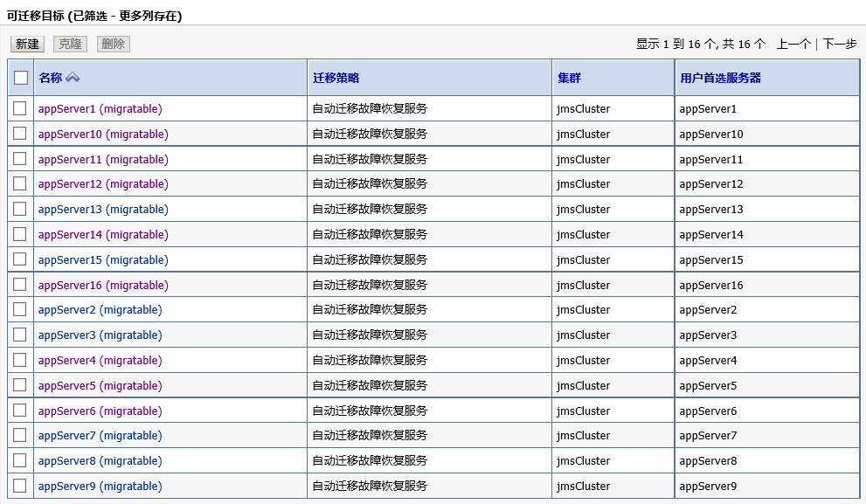Viewport: 866px width, 504px height.
Task: Select checkbox next to appServer8 (migratable)
Action: 20,460
